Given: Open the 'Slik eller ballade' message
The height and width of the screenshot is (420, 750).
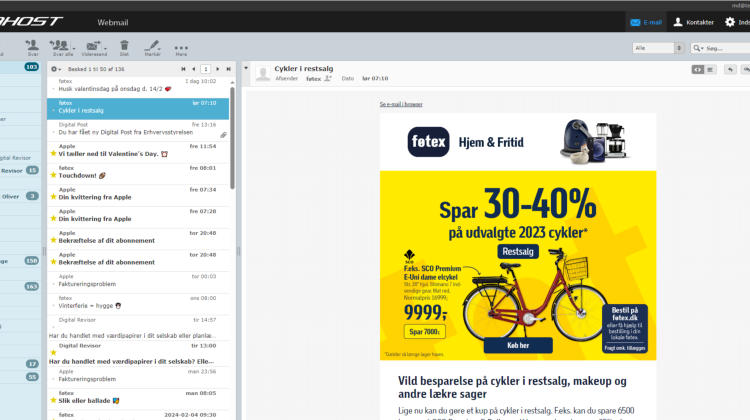Looking at the screenshot, I should pyautogui.click(x=138, y=398).
